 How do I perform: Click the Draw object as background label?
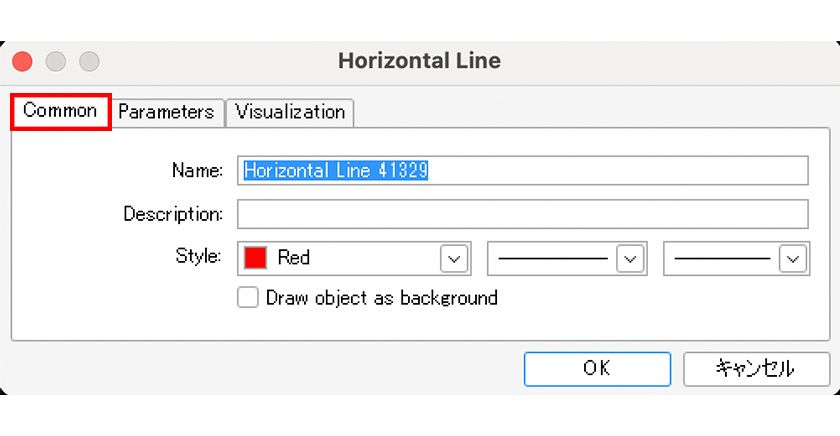(x=381, y=298)
